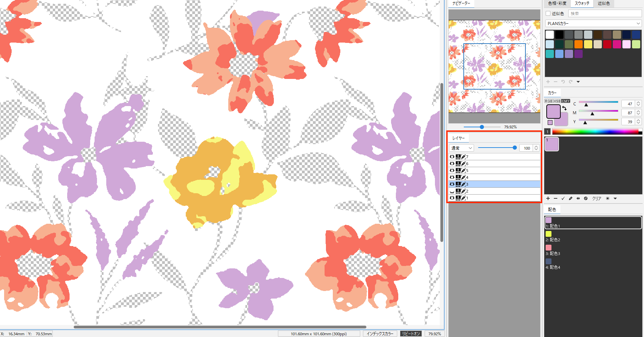Expand the swatch panel options arrow
Image resolution: width=644 pixels, height=337 pixels.
[578, 82]
